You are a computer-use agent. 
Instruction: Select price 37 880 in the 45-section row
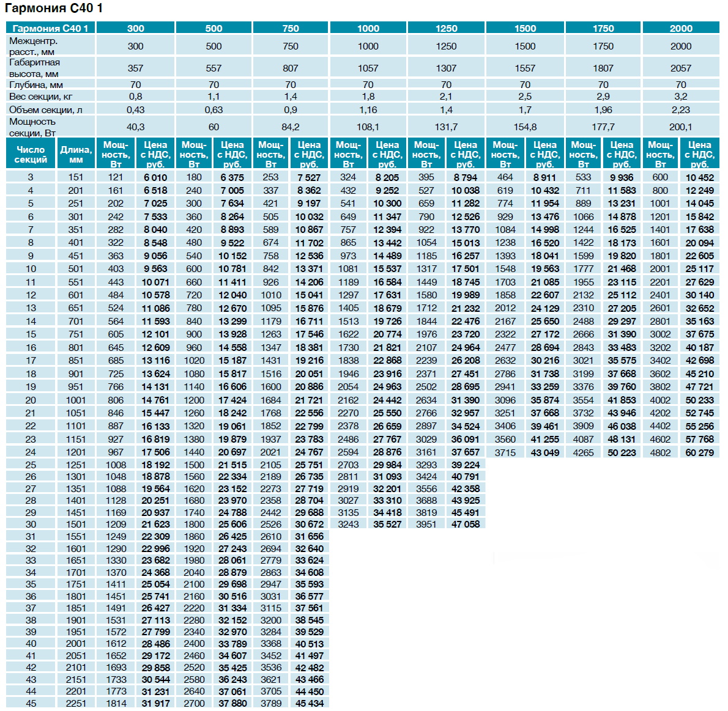pyautogui.click(x=232, y=704)
